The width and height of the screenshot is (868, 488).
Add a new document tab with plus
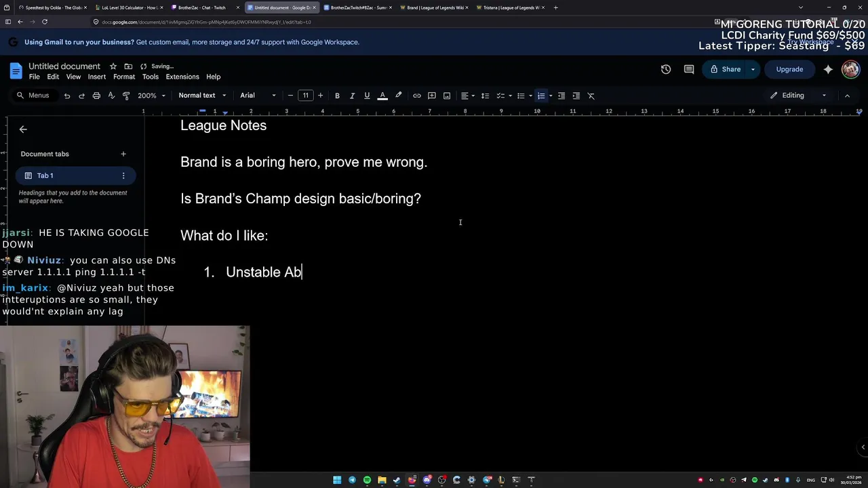[x=123, y=154]
